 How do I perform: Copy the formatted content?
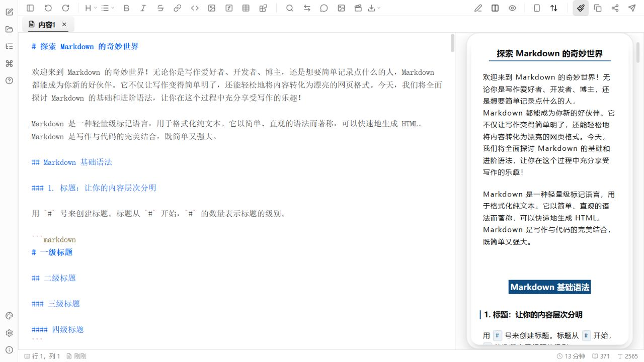[598, 8]
